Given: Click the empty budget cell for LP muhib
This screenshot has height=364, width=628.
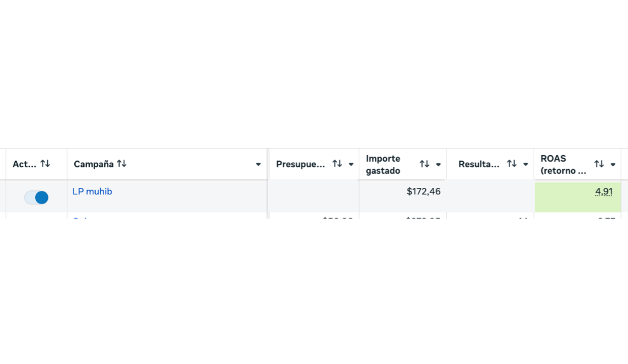Looking at the screenshot, I should [x=314, y=197].
